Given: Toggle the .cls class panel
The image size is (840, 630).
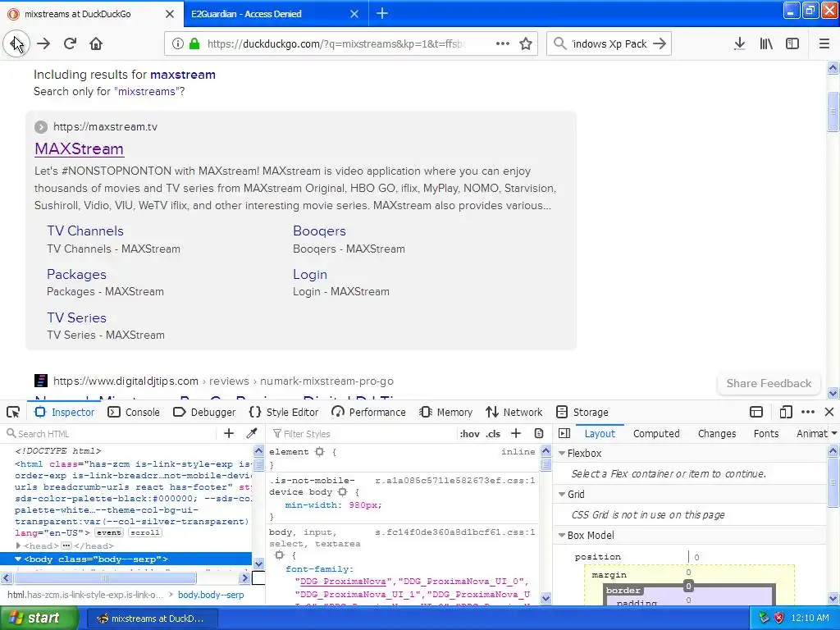Looking at the screenshot, I should click(x=493, y=434).
